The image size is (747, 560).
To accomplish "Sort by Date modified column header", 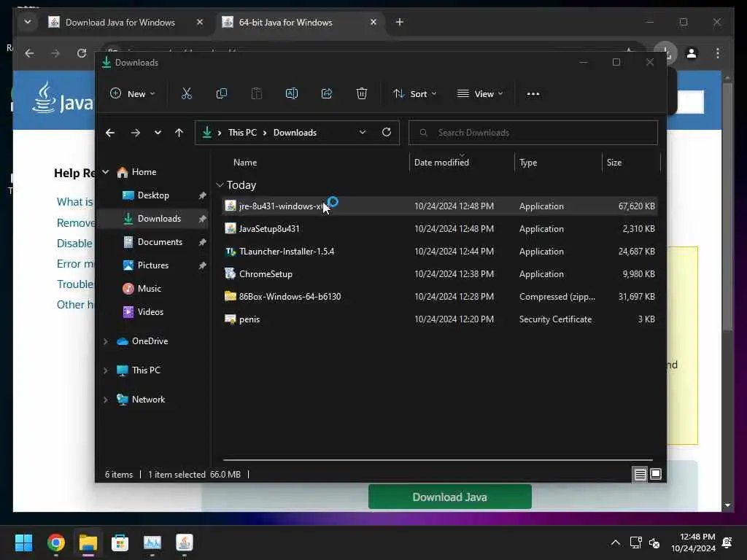I will [x=441, y=163].
